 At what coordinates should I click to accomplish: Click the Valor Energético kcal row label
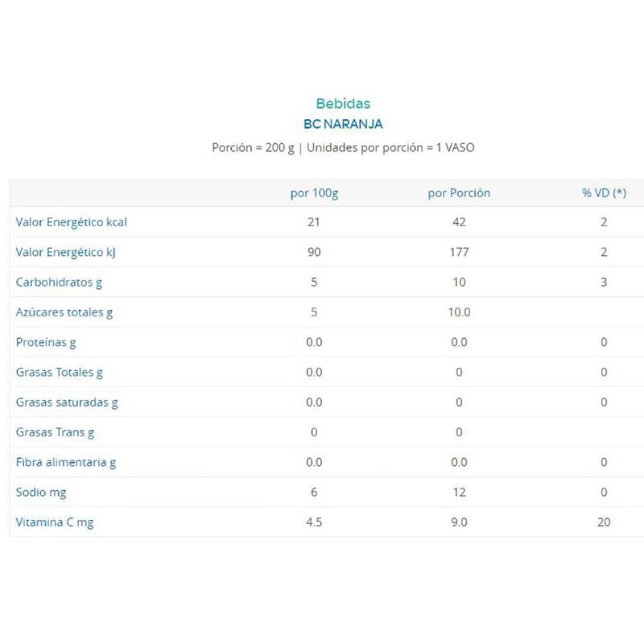click(72, 222)
